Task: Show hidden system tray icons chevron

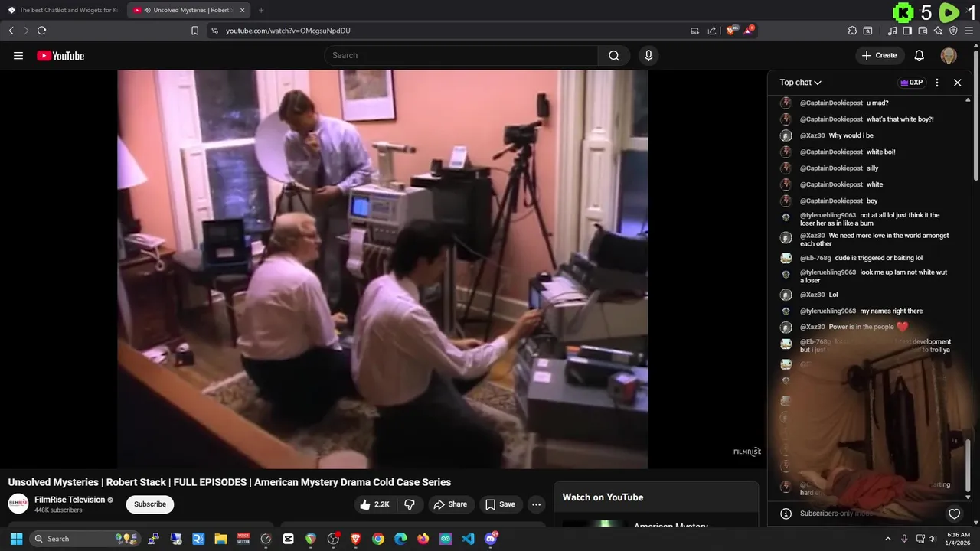Action: click(888, 539)
